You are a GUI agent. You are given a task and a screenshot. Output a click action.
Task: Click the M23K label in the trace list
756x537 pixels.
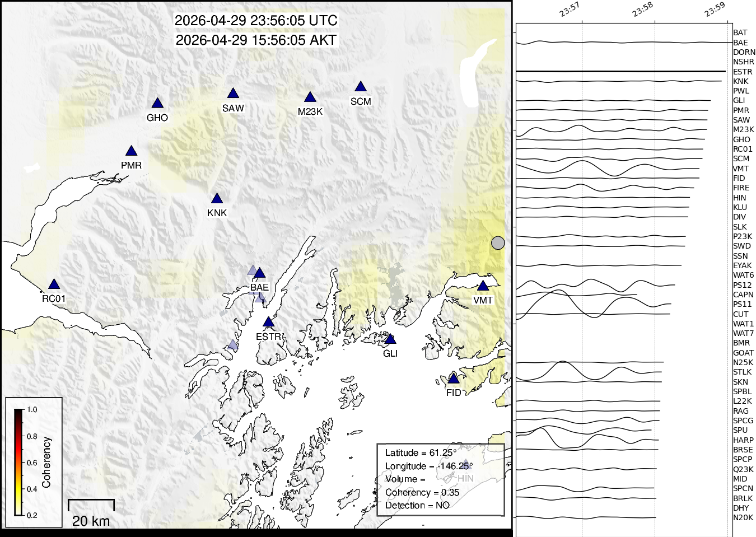(744, 130)
